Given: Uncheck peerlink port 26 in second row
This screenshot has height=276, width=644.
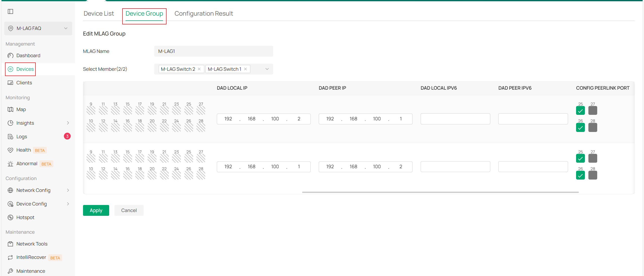Looking at the screenshot, I should pos(580,175).
